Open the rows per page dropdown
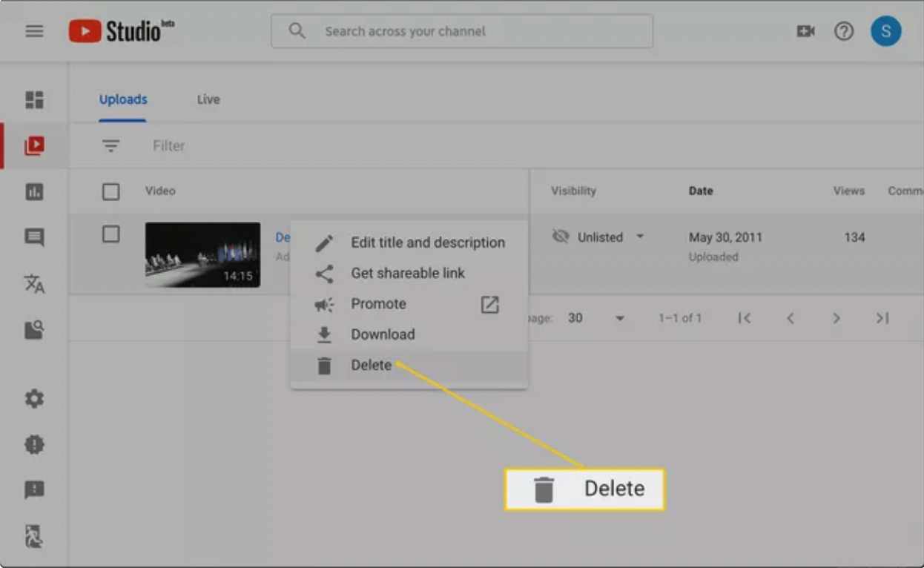Screen dimensions: 924x568 click(619, 318)
